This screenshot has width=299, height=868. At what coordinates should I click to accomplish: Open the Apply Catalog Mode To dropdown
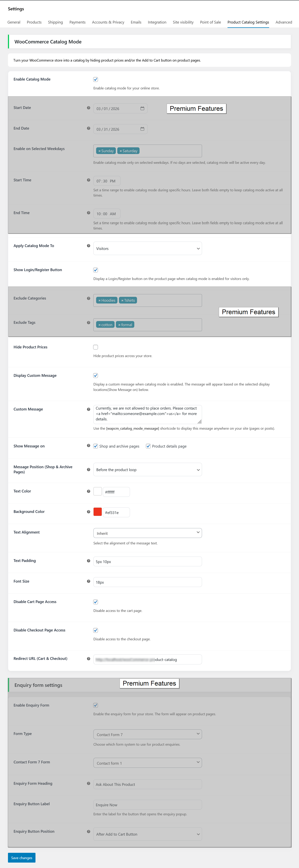click(x=147, y=249)
